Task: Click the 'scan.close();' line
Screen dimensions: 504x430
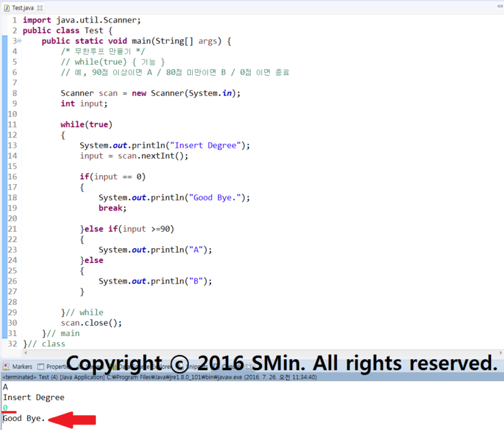Action: tap(91, 323)
